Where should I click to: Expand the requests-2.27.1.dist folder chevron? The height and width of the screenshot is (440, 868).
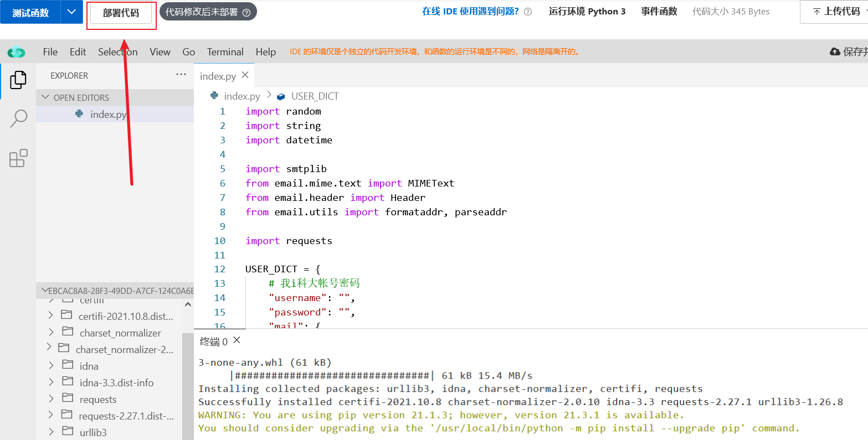pos(50,415)
